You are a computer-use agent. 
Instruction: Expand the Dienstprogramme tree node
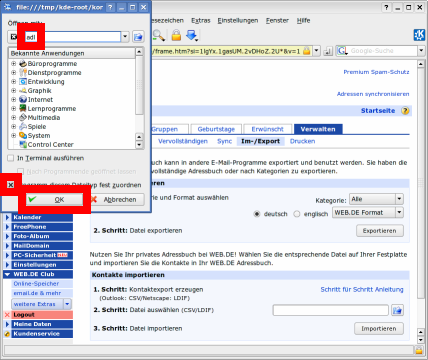click(x=13, y=72)
